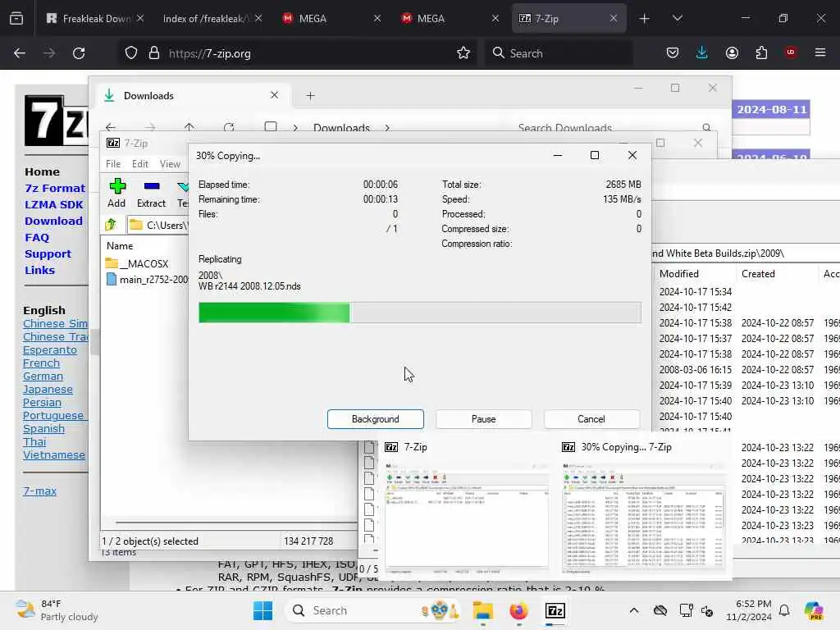
Task: Open a new browser tab
Action: pyautogui.click(x=644, y=19)
